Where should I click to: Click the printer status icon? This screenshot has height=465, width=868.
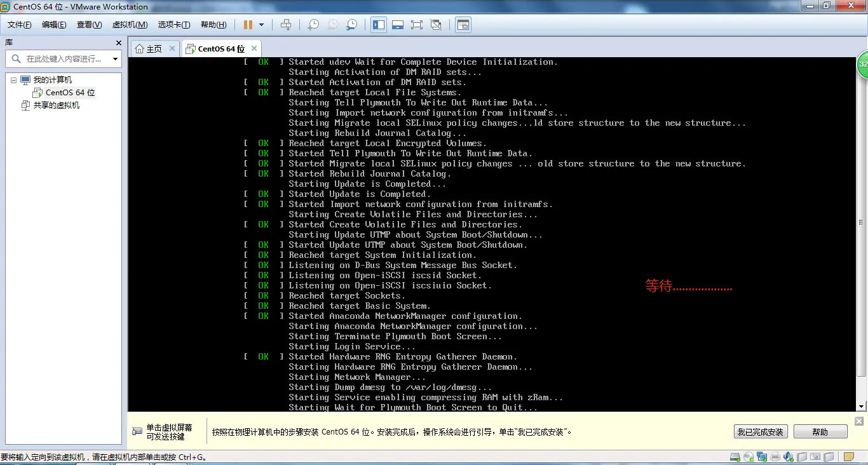pyautogui.click(x=775, y=457)
